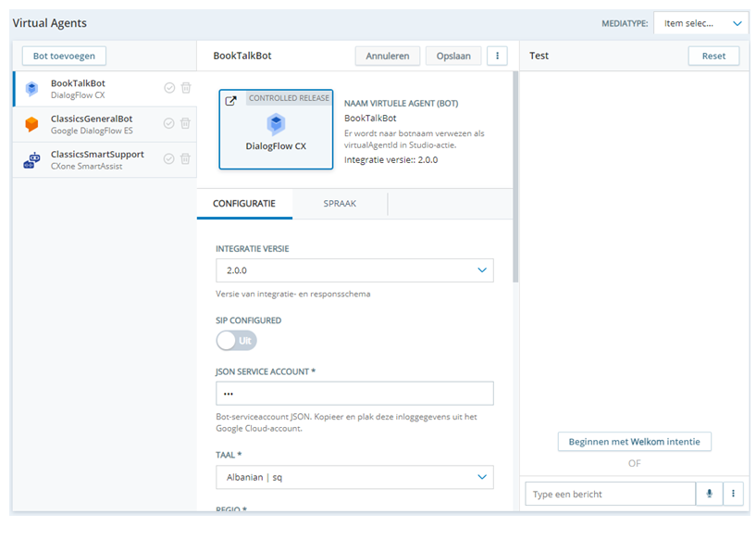Click the Bot toevoegen button
The height and width of the screenshot is (539, 756).
coord(64,56)
